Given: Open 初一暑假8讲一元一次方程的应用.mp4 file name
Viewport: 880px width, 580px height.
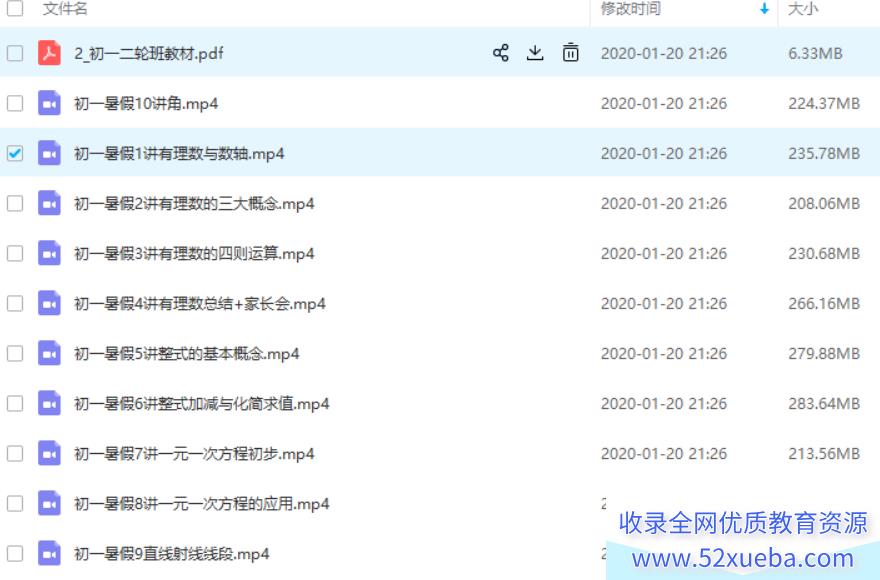Looking at the screenshot, I should [201, 504].
